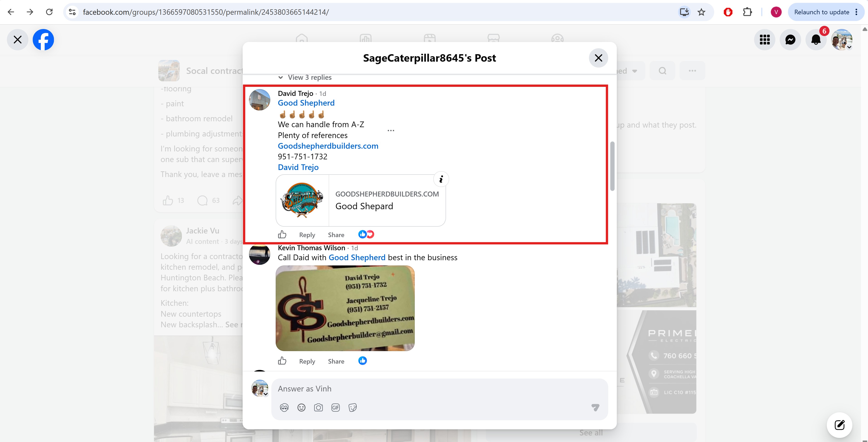
Task: Reload the page with refresh icon
Action: (x=49, y=12)
